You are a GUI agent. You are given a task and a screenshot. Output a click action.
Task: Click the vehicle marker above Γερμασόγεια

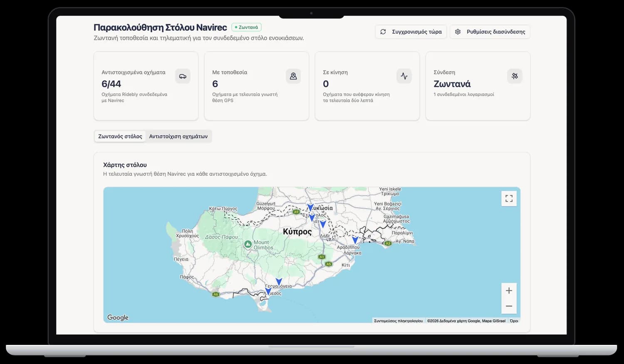click(x=279, y=282)
